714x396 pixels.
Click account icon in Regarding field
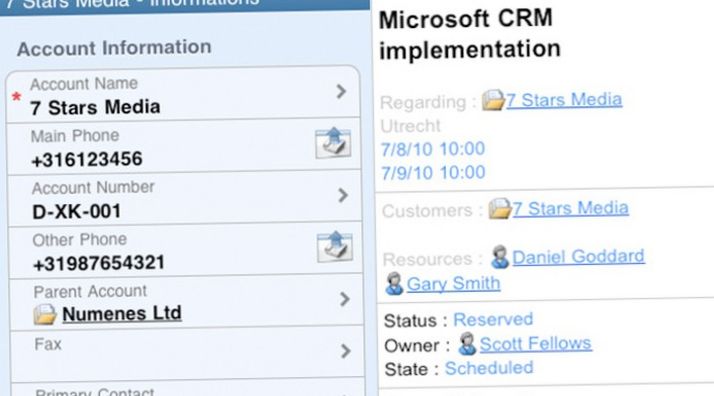[x=493, y=100]
